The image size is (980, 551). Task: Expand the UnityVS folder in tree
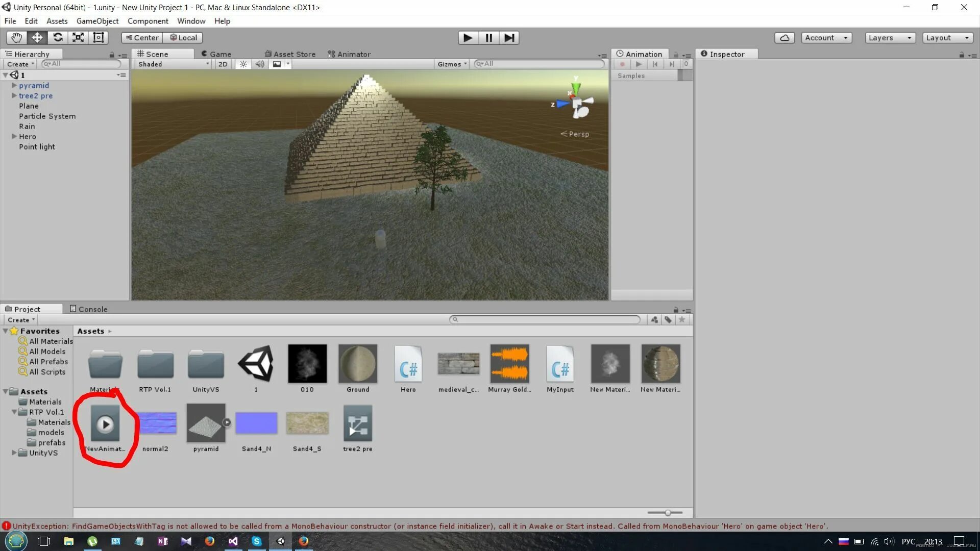coord(14,453)
